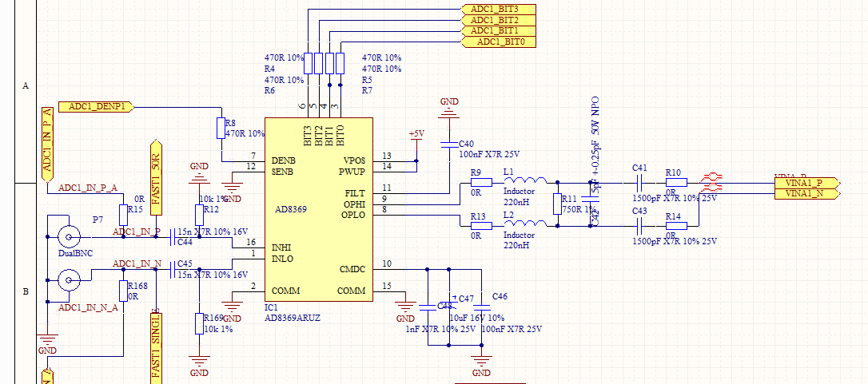Select the ADC1_BIT3 port
Viewport: 868px width, 384px height.
[x=498, y=10]
